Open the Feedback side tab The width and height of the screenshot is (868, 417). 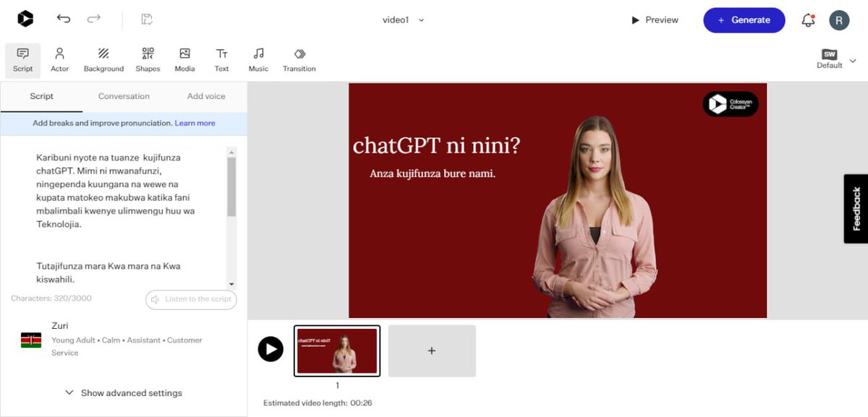[x=856, y=209]
